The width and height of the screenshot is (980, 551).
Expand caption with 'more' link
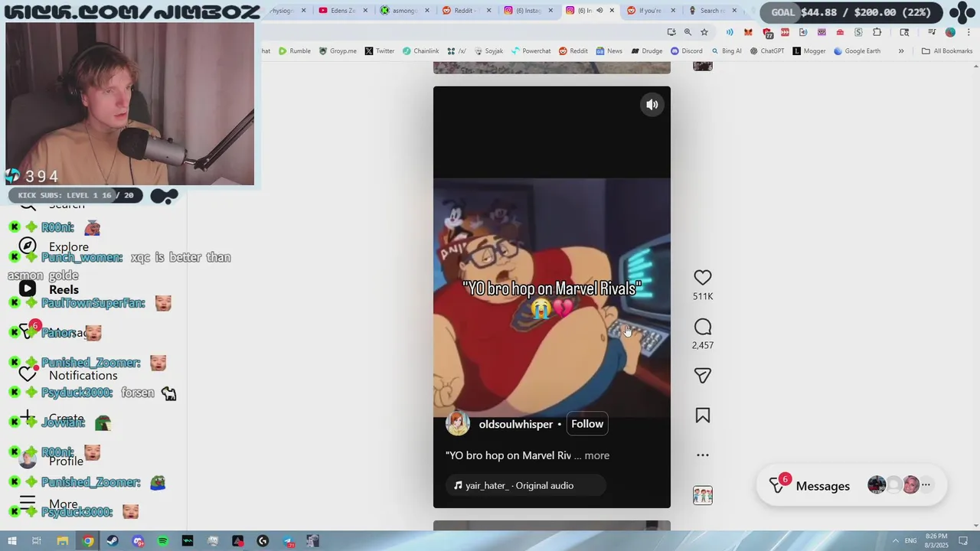597,455
